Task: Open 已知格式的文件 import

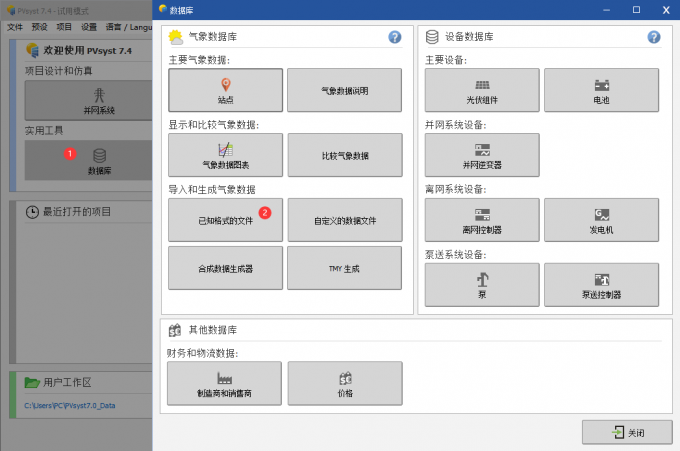Action: tap(226, 220)
